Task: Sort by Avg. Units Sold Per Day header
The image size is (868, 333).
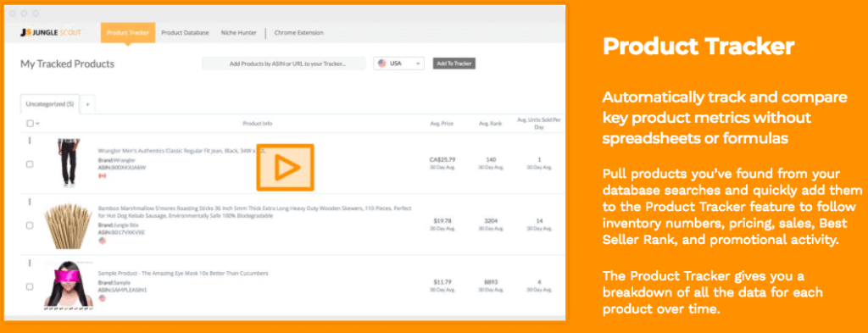Action: [539, 123]
